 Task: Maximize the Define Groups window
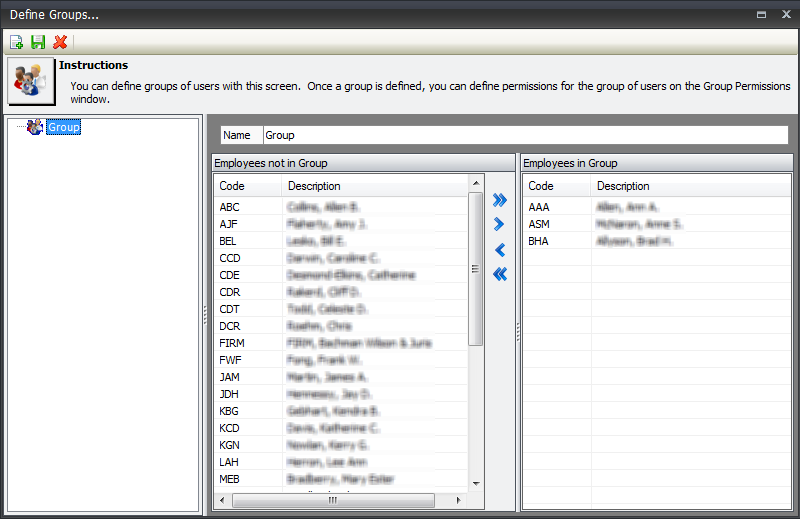(x=761, y=15)
